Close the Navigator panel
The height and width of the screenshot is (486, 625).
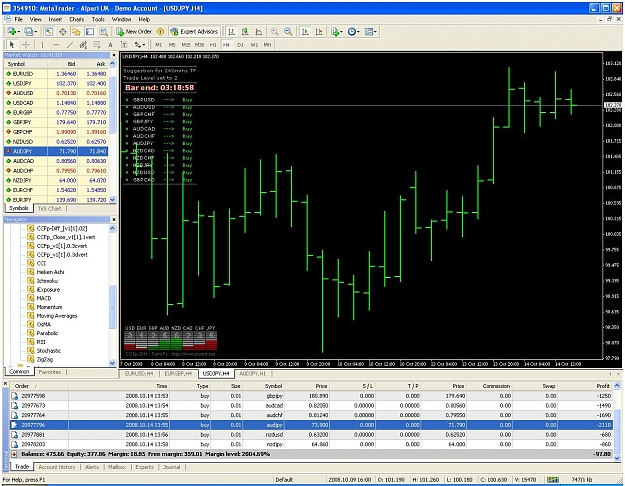click(114, 219)
